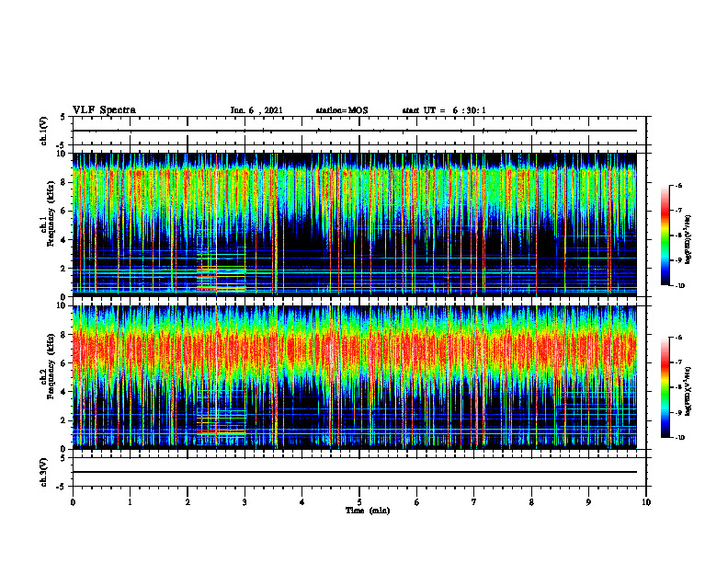Click the ch.2 frequency tick "8"

pyautogui.click(x=64, y=335)
